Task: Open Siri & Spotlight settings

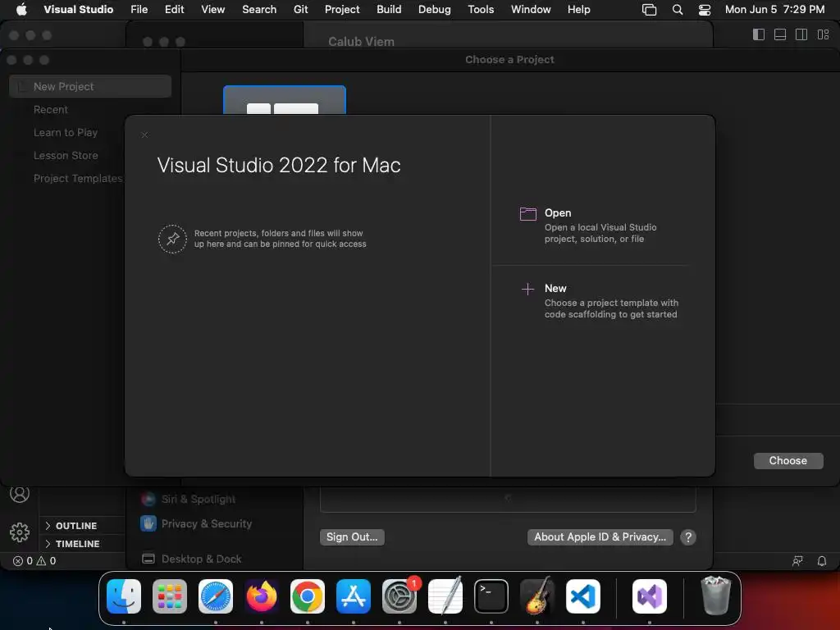Action: 189,500
